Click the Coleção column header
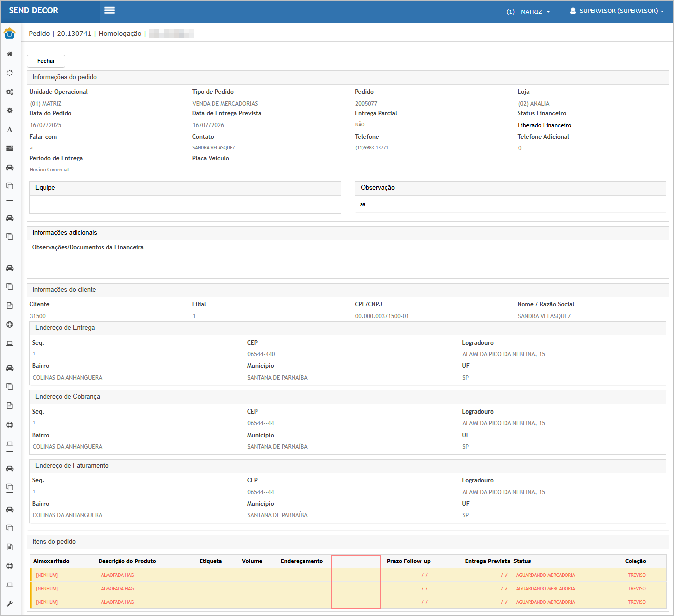 tap(635, 561)
